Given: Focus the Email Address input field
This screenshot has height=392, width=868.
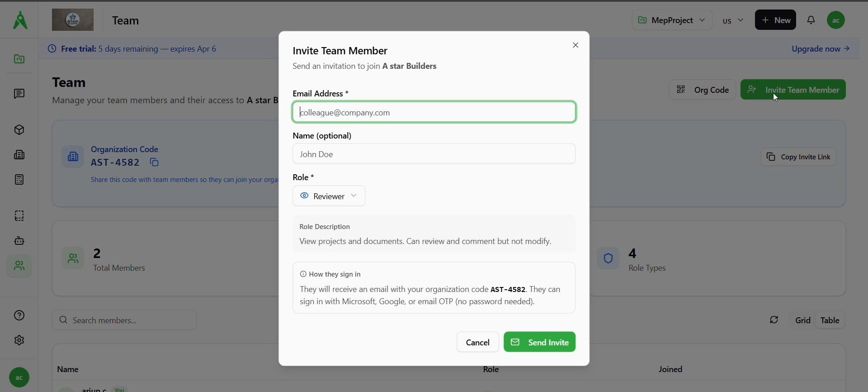Looking at the screenshot, I should (x=434, y=112).
